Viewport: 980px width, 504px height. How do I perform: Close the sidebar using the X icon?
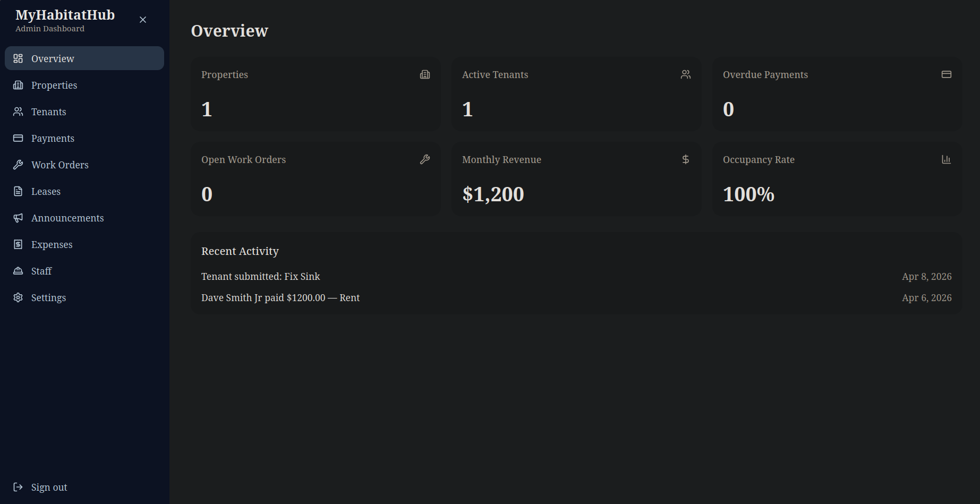pos(143,20)
